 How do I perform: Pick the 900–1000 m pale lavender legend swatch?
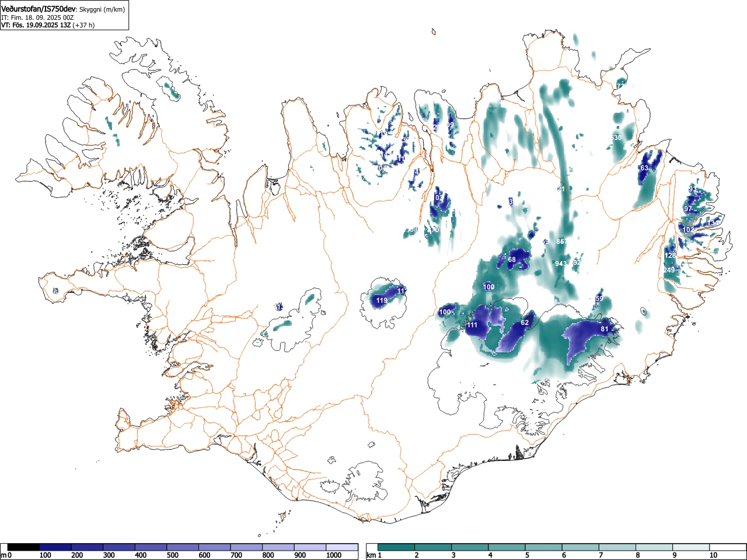click(310, 547)
